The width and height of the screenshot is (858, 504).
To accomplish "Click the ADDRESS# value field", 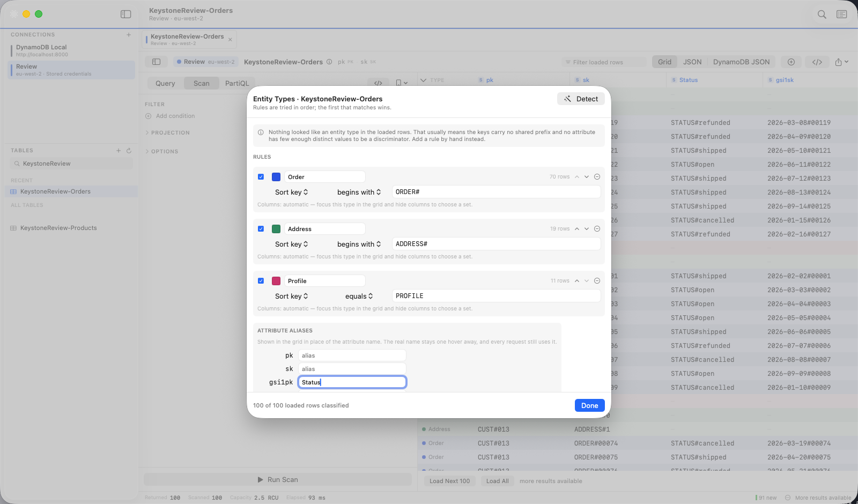I will pos(496,244).
